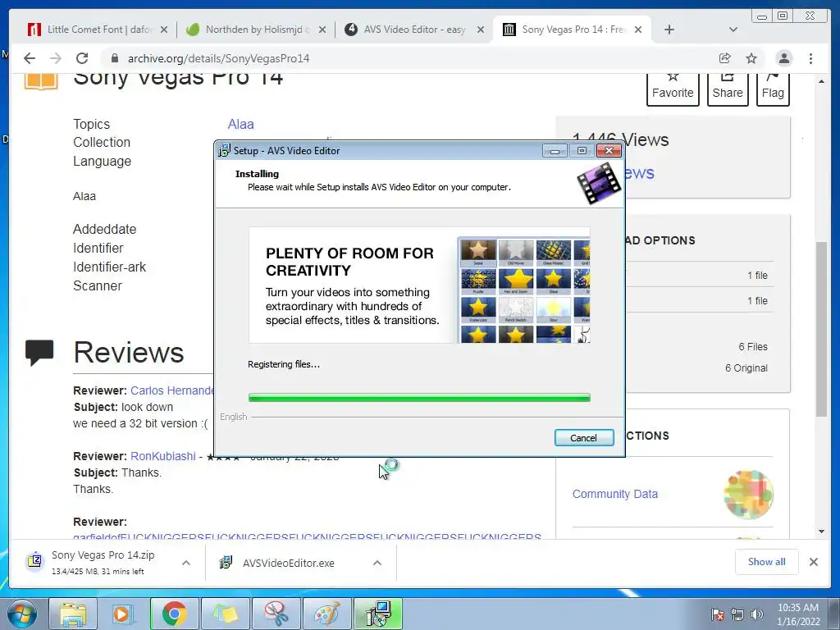The width and height of the screenshot is (840, 630).
Task: Open the Alaa topic link
Action: click(240, 125)
